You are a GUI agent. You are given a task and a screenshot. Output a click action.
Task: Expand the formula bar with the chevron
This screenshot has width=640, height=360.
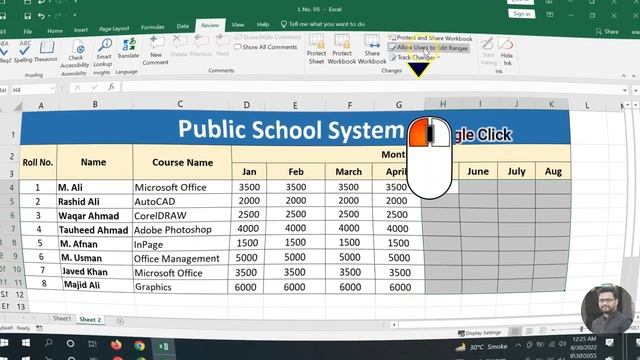(x=625, y=90)
